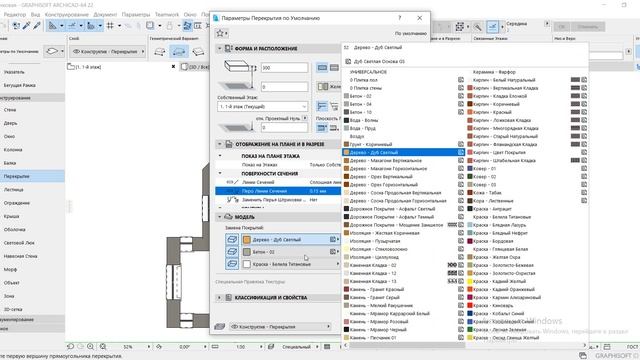This screenshot has width=640, height=360.
Task: Pick the Камень - Гранит Красный surface
Action: [404, 289]
